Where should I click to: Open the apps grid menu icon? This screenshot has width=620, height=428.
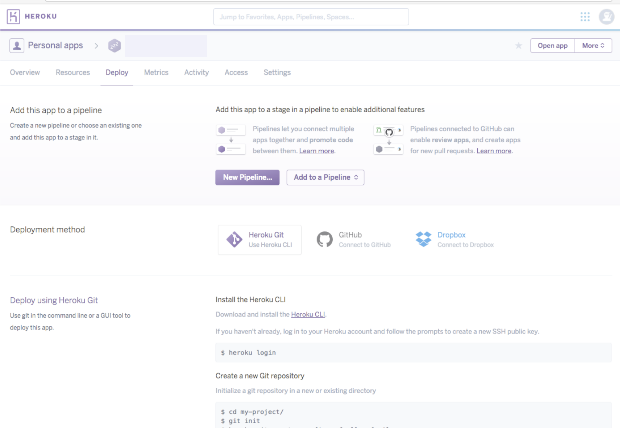click(585, 17)
